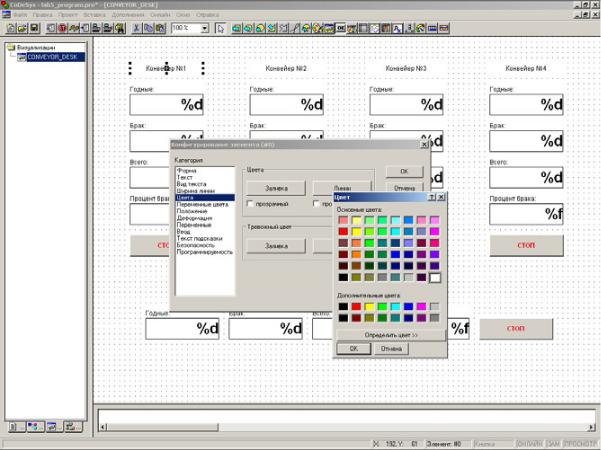Click the New file toolbar icon

point(9,29)
